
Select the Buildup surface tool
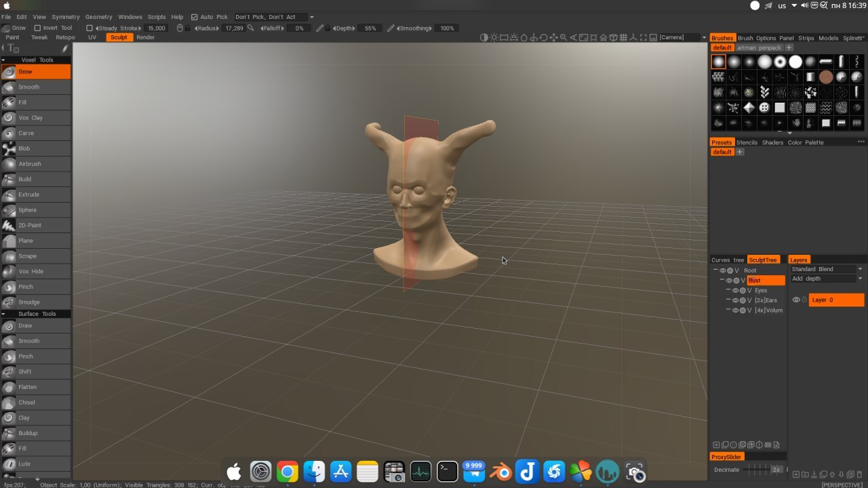pyautogui.click(x=28, y=433)
